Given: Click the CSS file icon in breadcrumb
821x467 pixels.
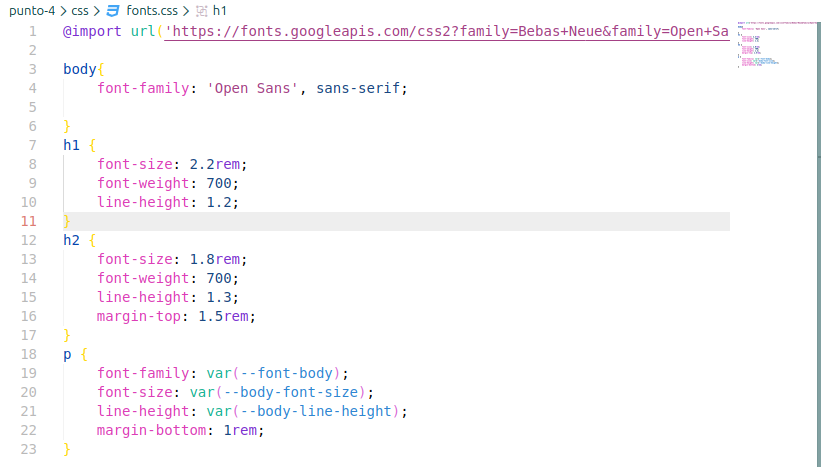Looking at the screenshot, I should coord(114,10).
